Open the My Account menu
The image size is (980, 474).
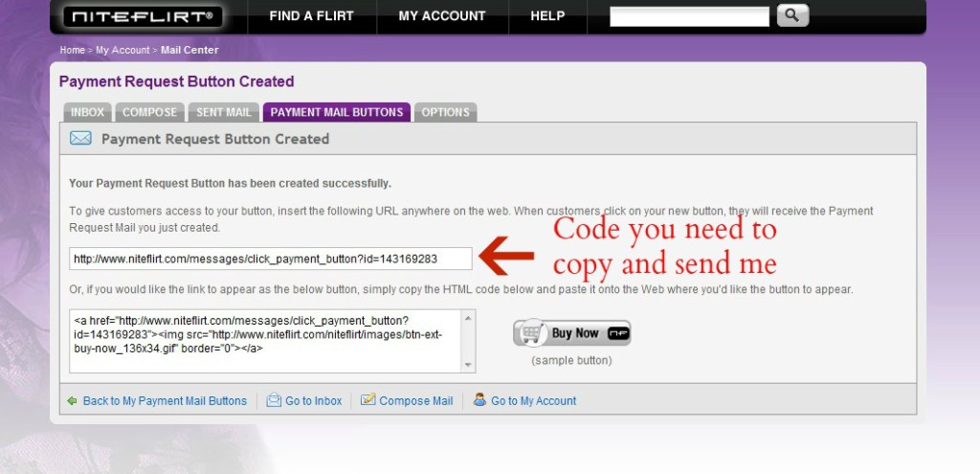click(x=442, y=16)
